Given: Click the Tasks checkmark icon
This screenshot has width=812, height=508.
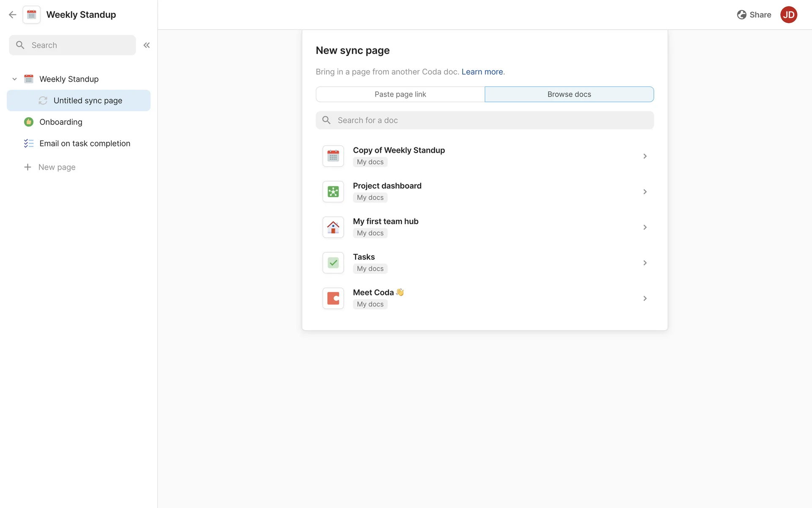Looking at the screenshot, I should coord(333,263).
